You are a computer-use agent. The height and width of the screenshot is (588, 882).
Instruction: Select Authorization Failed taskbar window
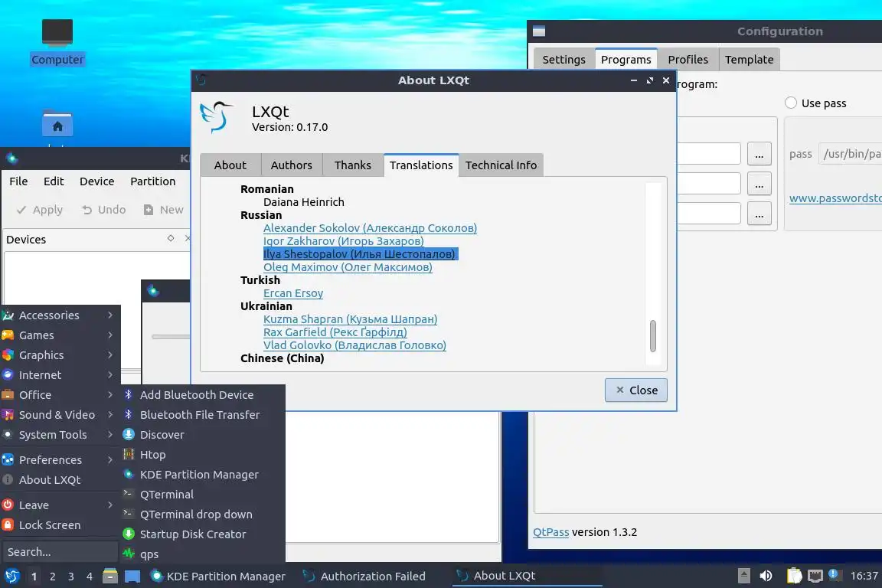tap(364, 577)
